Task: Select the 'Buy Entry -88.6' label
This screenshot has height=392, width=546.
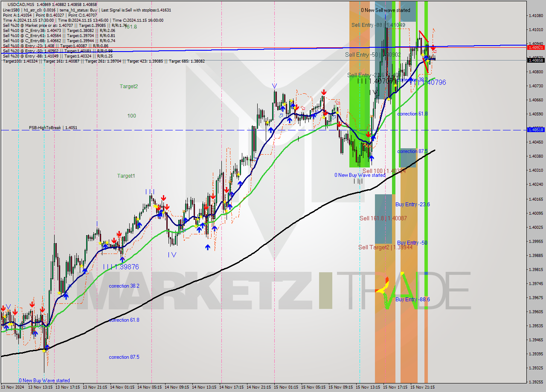Action: tap(412, 300)
